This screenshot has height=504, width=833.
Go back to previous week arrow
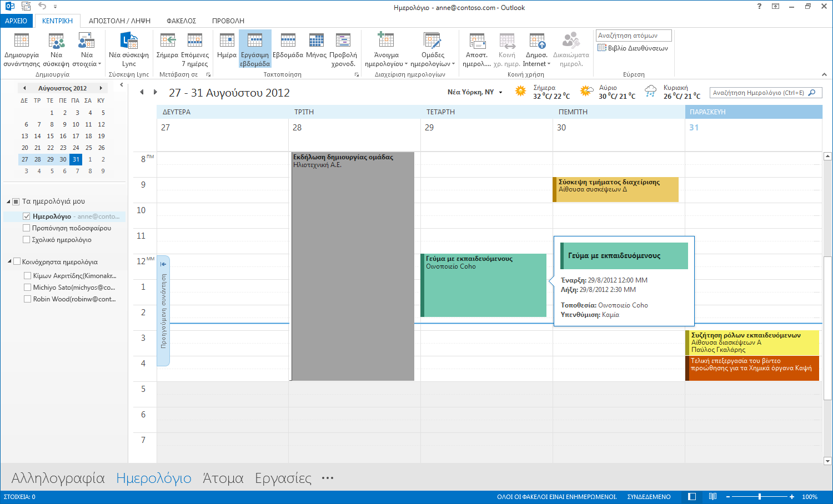(x=142, y=92)
